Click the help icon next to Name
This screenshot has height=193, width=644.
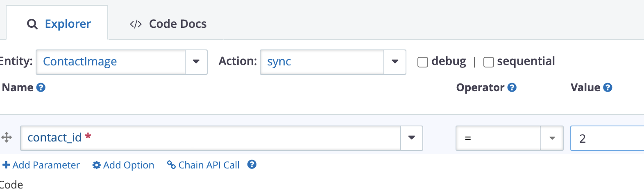click(x=41, y=88)
